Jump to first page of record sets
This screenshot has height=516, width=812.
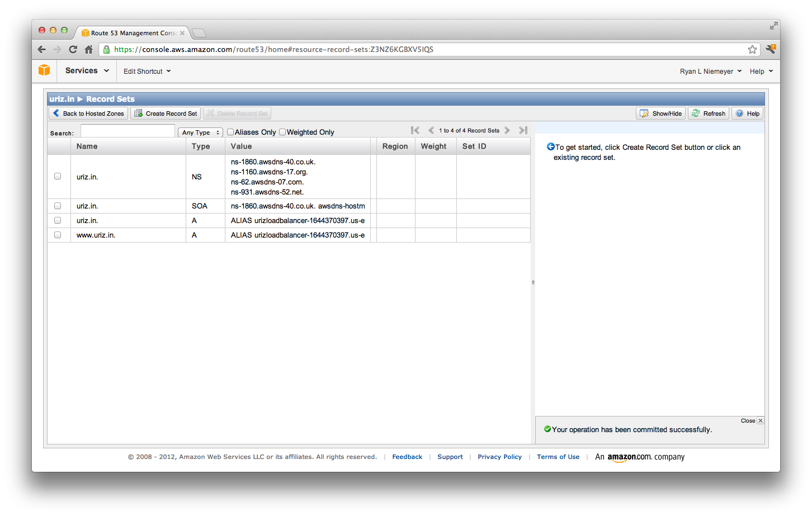[415, 130]
